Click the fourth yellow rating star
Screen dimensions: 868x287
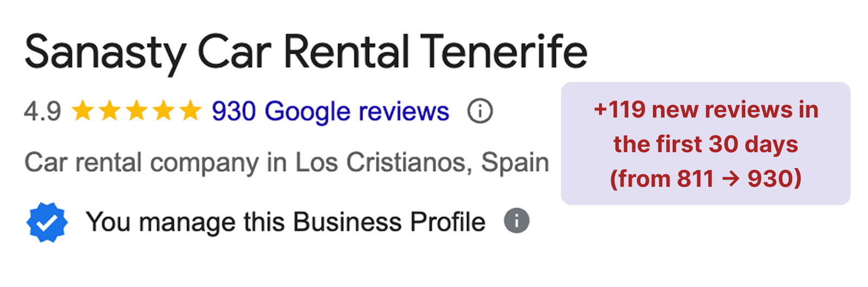(163, 111)
